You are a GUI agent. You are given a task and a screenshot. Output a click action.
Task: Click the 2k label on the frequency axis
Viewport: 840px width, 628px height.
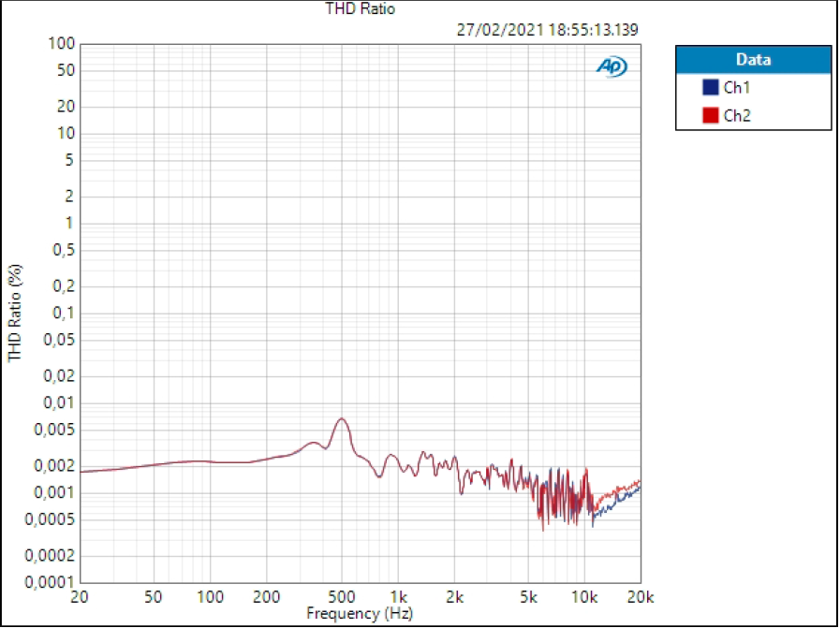(454, 596)
